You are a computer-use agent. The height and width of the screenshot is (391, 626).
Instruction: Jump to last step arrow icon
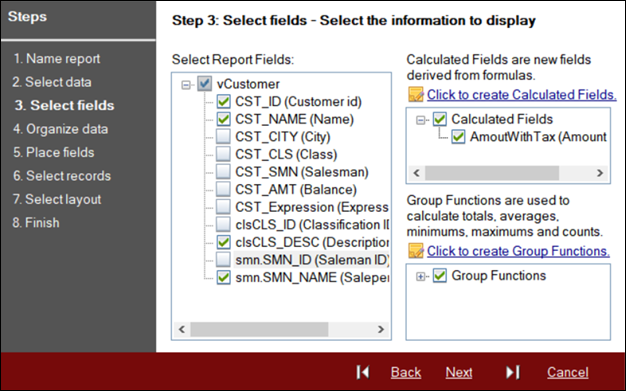tap(513, 372)
